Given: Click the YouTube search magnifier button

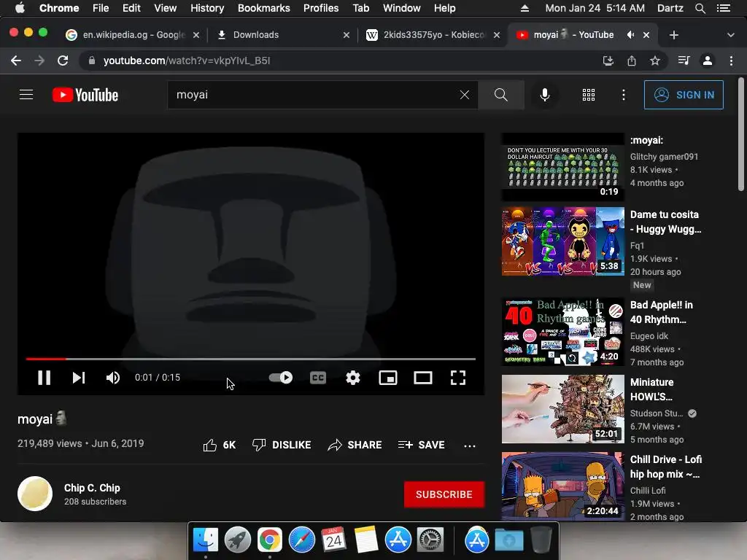Looking at the screenshot, I should click(x=500, y=95).
